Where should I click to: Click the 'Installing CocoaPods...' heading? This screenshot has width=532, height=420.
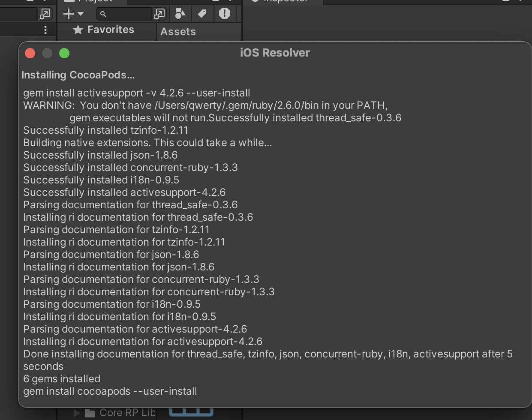click(78, 75)
